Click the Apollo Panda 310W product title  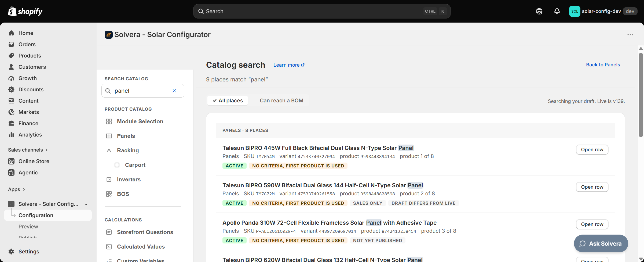330,223
